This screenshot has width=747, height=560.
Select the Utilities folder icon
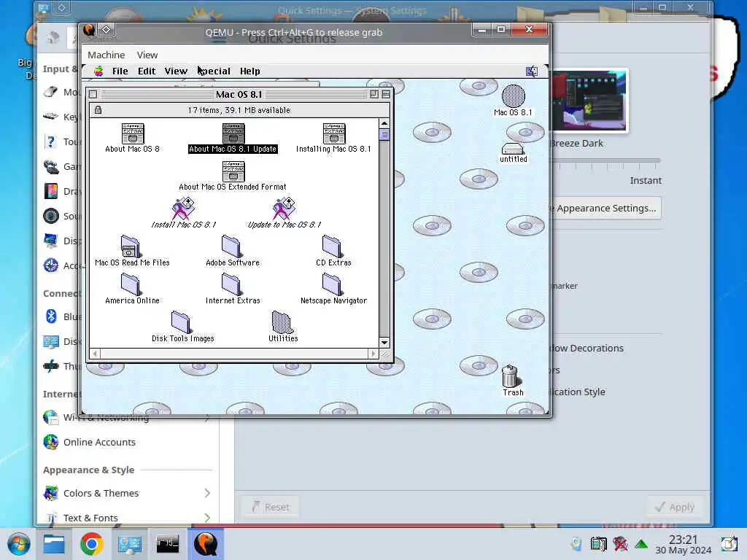(282, 322)
